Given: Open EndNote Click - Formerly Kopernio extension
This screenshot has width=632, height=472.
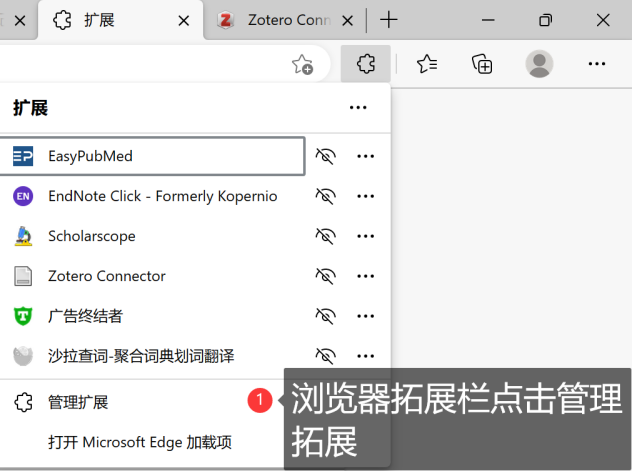Looking at the screenshot, I should pyautogui.click(x=152, y=196).
